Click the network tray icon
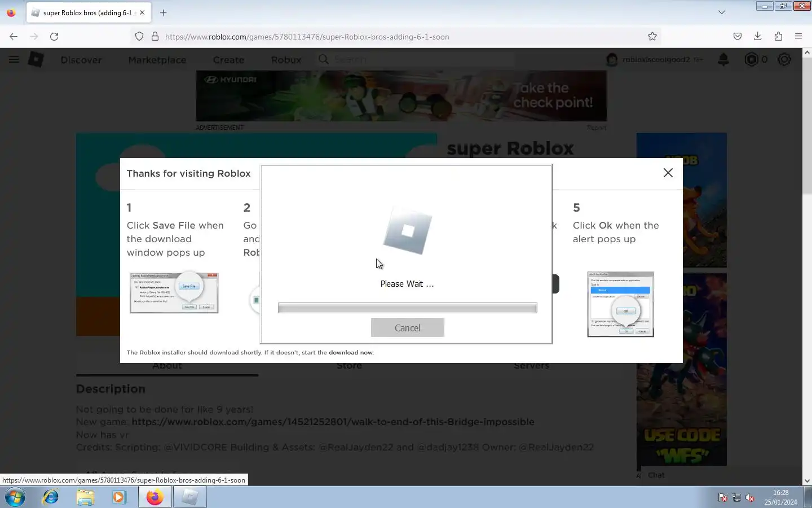This screenshot has width=812, height=508. (x=736, y=497)
